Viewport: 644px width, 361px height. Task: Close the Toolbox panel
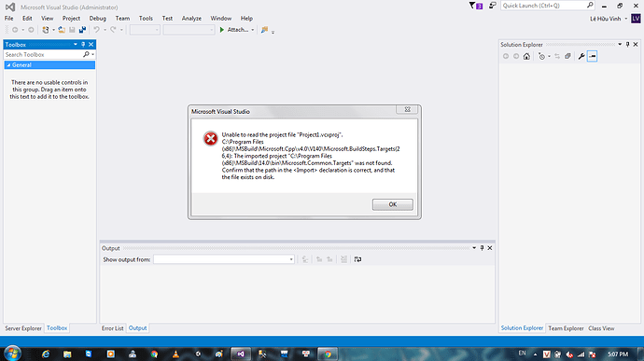[x=91, y=45]
